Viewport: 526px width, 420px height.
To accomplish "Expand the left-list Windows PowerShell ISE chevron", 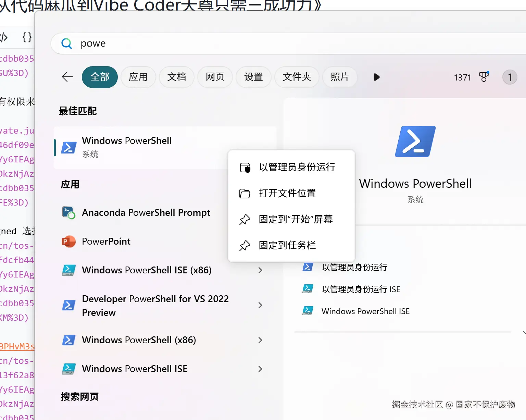I will tap(260, 369).
